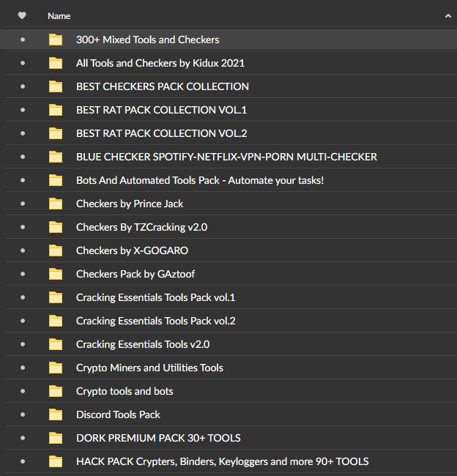The width and height of the screenshot is (457, 476).
Task: Click folder icon for Cracking Essentials Tools v2.0
Action: [x=56, y=344]
